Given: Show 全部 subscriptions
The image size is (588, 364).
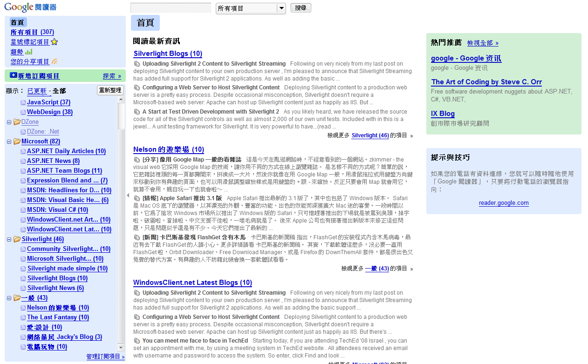Looking at the screenshot, I should pyautogui.click(x=59, y=91).
